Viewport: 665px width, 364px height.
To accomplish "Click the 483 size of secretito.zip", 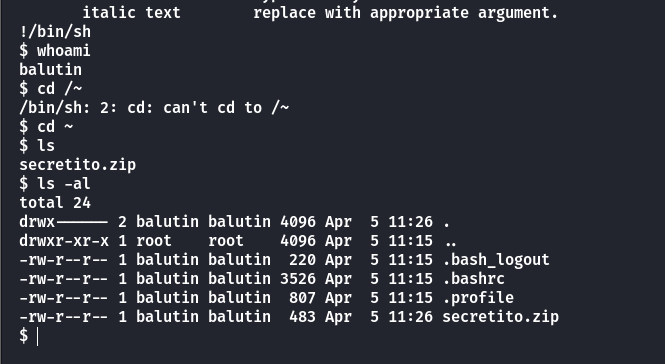I will (302, 317).
